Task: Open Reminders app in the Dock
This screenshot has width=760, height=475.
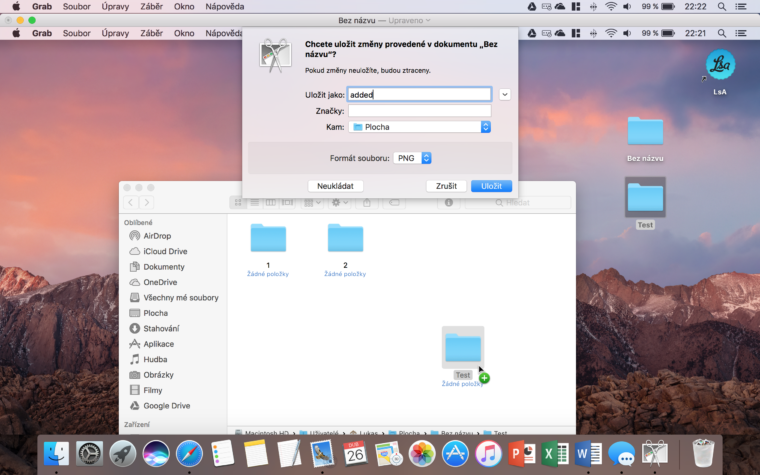Action: 222,454
